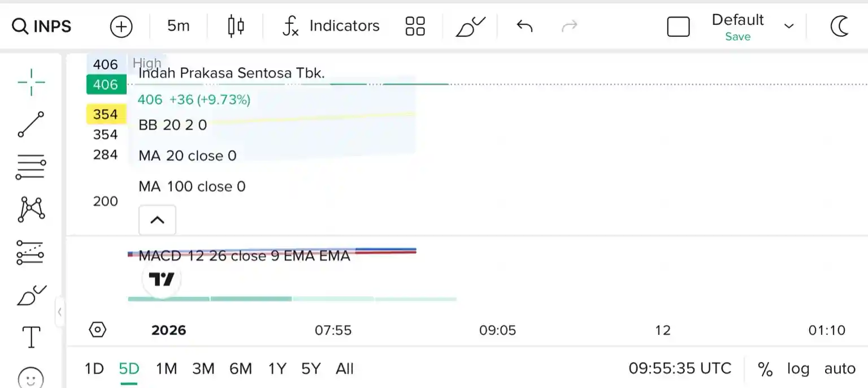Click Save under Default layout

pos(737,37)
